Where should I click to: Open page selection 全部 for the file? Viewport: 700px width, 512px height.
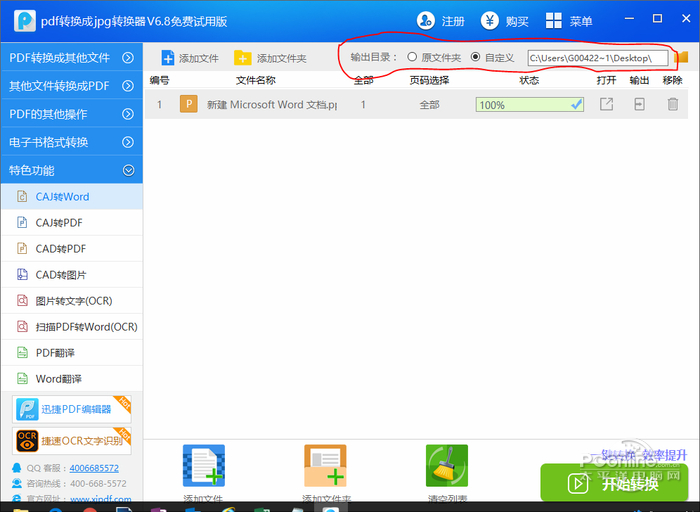pyautogui.click(x=429, y=105)
